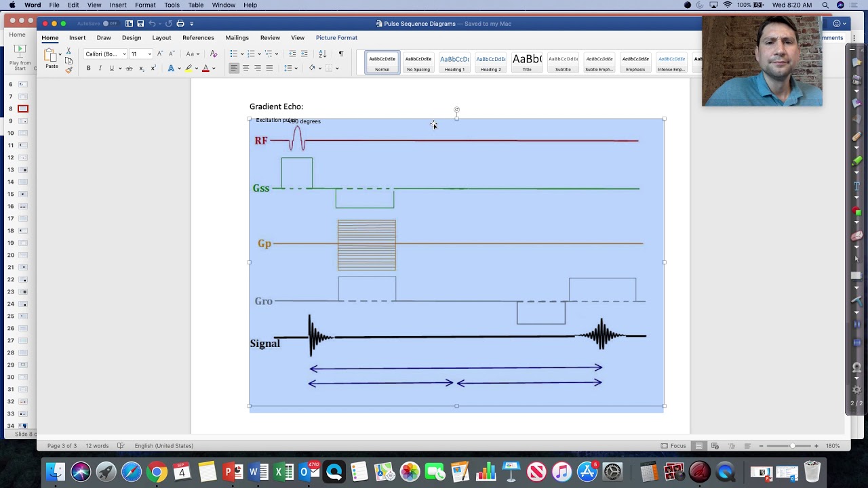Image resolution: width=868 pixels, height=488 pixels.
Task: Increase font size with the larger A icon
Action: coord(159,54)
